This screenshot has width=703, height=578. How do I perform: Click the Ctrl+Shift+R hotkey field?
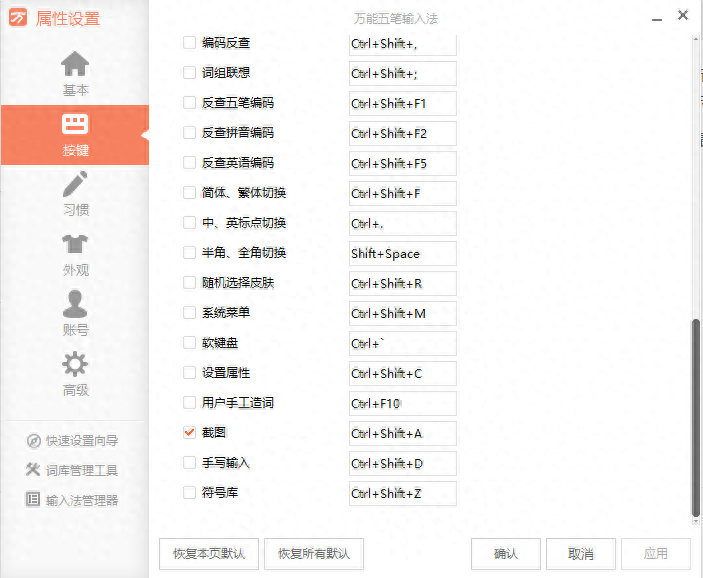(x=403, y=284)
